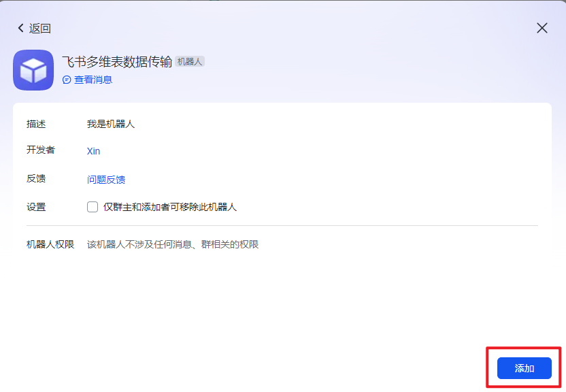
Task: Click the blue cube bot avatar icon
Action: tap(33, 70)
